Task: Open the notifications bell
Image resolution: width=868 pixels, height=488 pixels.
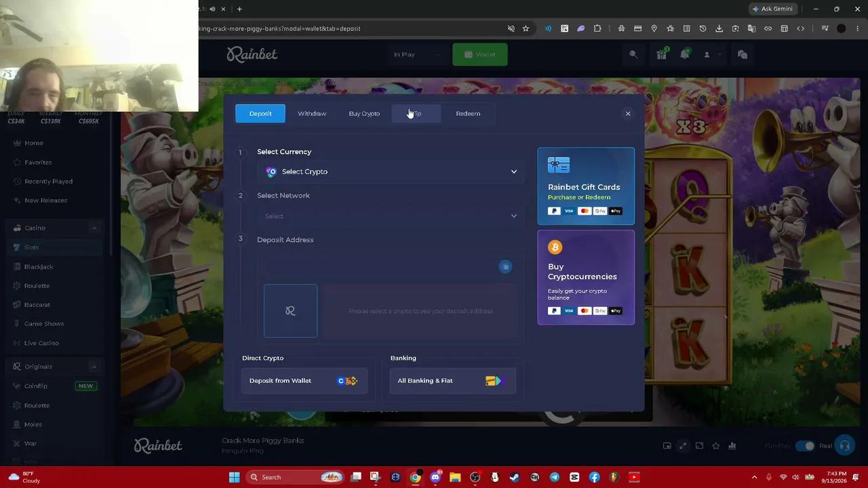Action: point(684,54)
